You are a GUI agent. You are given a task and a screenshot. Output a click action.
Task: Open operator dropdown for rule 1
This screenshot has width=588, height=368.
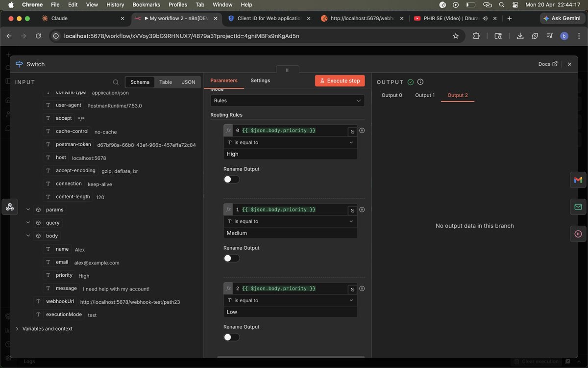point(290,221)
